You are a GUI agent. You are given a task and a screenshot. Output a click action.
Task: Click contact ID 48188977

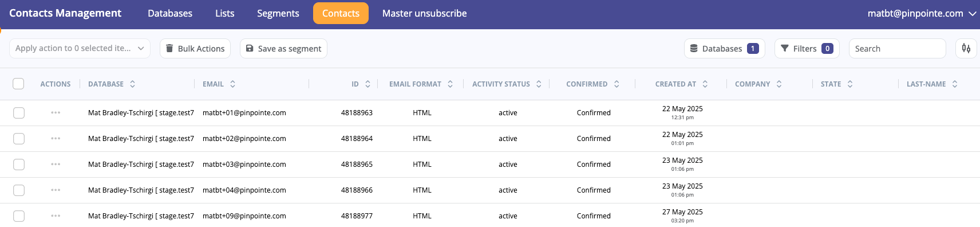coord(357,216)
